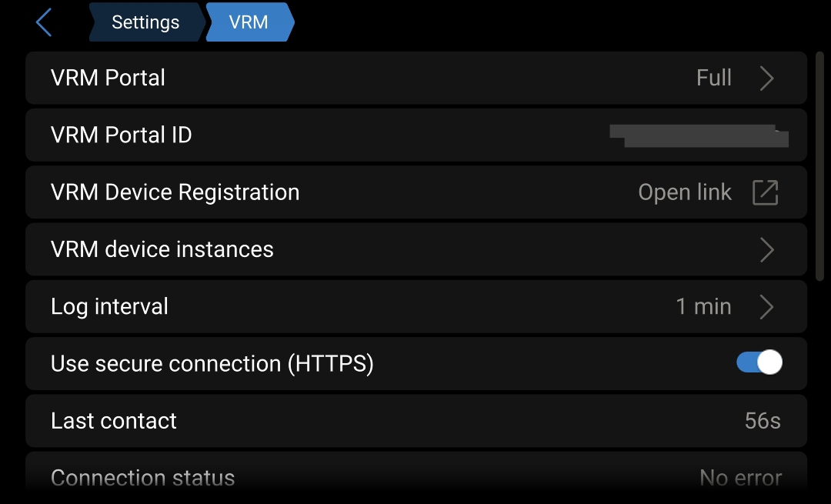Click the 1 min interval value
This screenshot has height=504, width=831.
pos(703,307)
